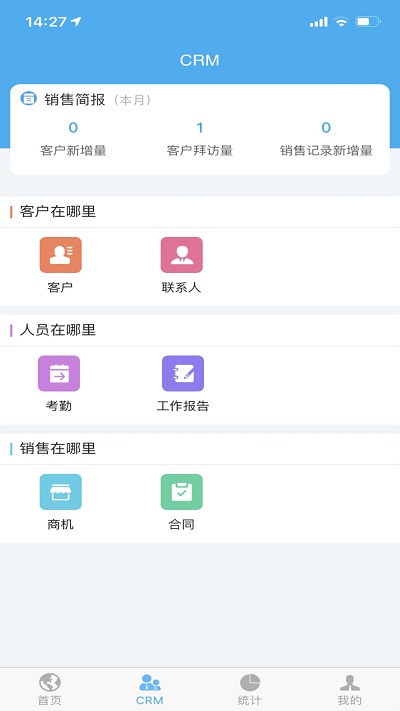Screen dimensions: 400x711
Task: Click the Wi-Fi status icon
Action: point(341,21)
